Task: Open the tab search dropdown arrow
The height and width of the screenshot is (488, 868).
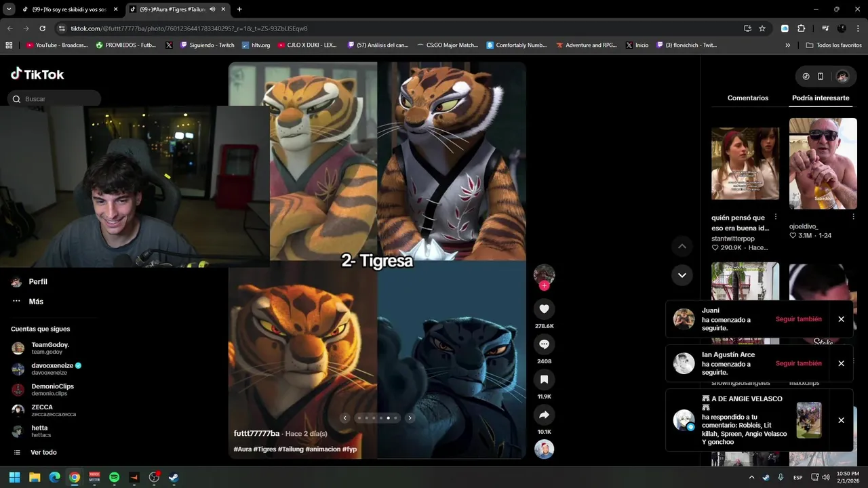Action: tap(9, 9)
